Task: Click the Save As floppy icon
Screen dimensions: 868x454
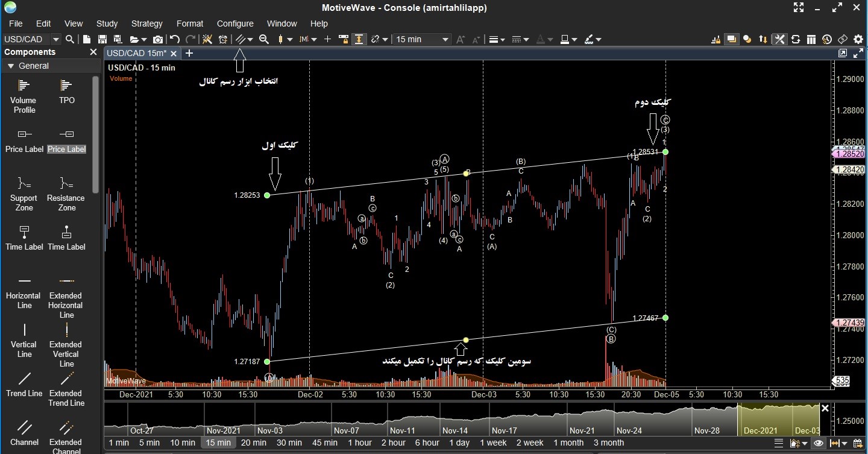Action: pyautogui.click(x=118, y=39)
